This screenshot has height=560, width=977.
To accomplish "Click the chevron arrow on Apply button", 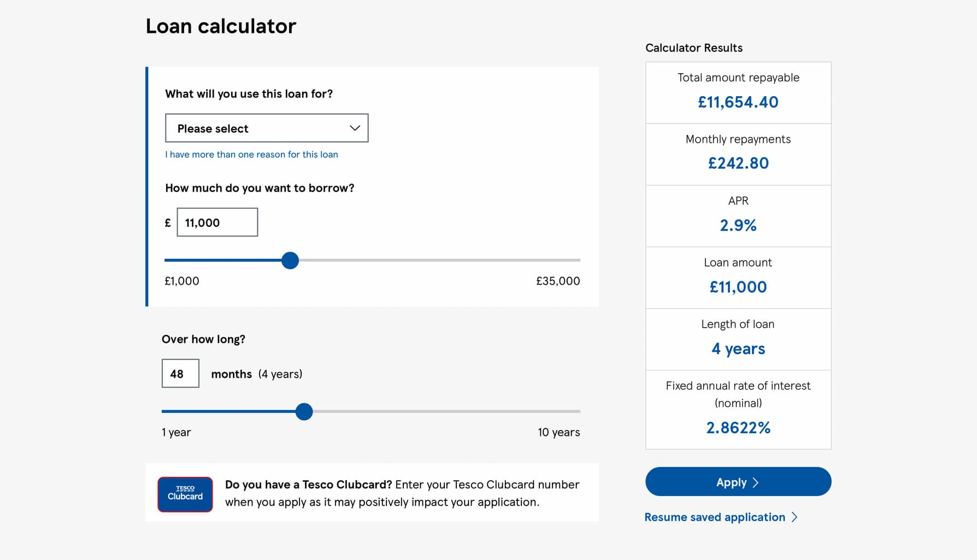I will point(756,482).
